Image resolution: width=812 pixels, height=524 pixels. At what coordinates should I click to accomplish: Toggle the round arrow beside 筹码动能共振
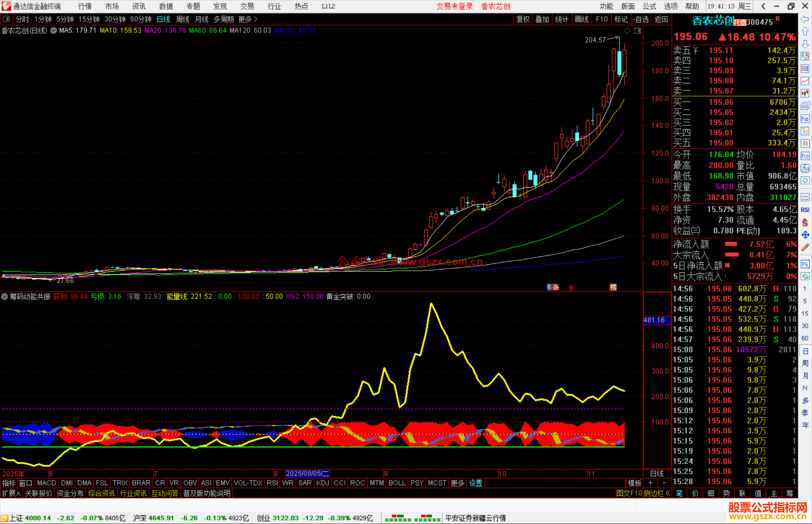pos(5,296)
